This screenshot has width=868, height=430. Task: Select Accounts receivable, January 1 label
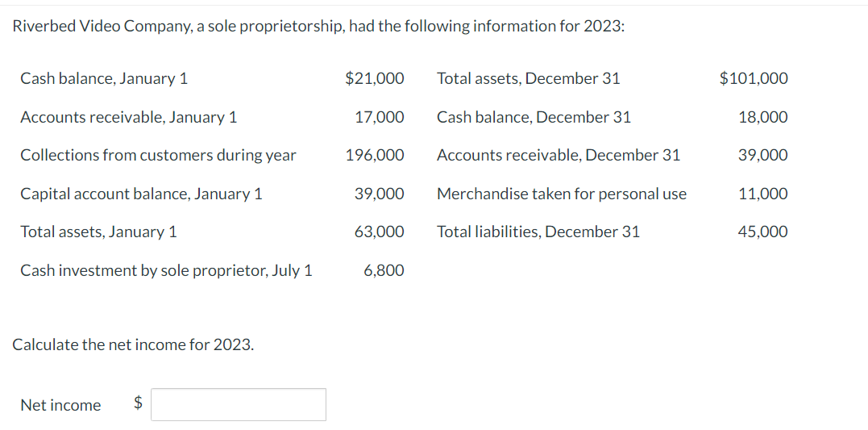[129, 118]
